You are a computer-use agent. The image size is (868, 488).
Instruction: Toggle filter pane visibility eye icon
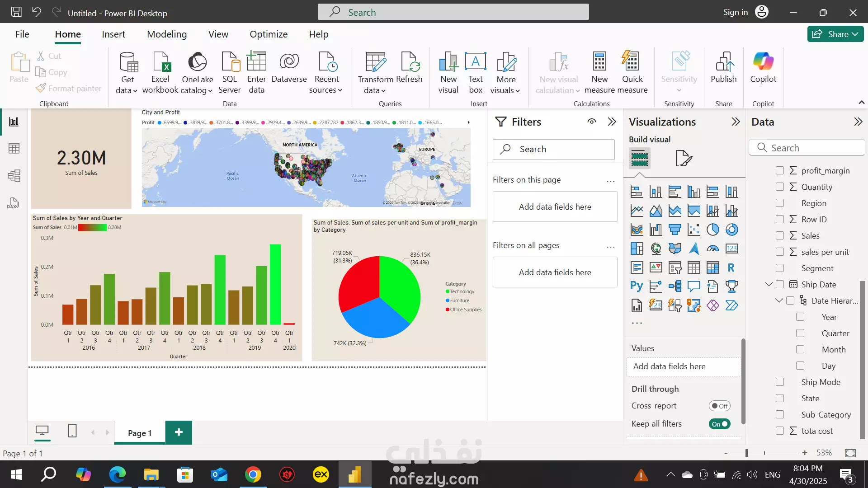(592, 122)
